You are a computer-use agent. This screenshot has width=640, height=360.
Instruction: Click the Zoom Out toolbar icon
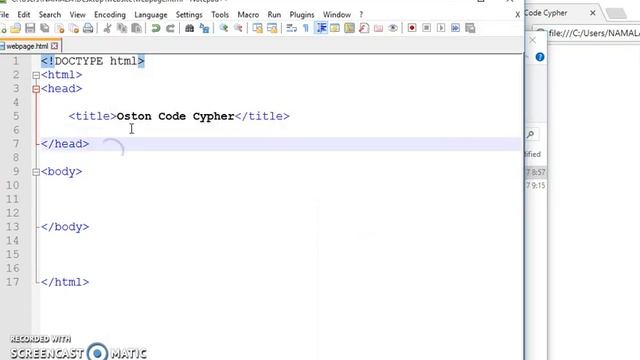pos(238,28)
